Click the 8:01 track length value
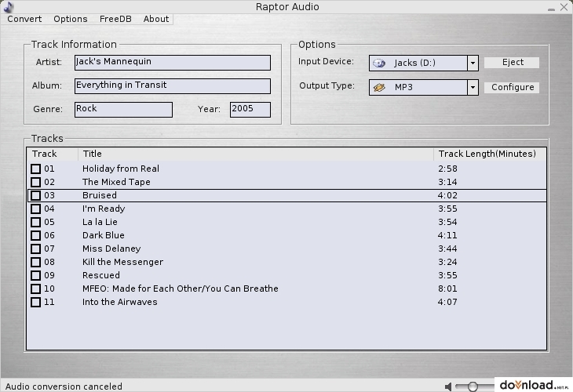This screenshot has height=392, width=573. coord(447,289)
